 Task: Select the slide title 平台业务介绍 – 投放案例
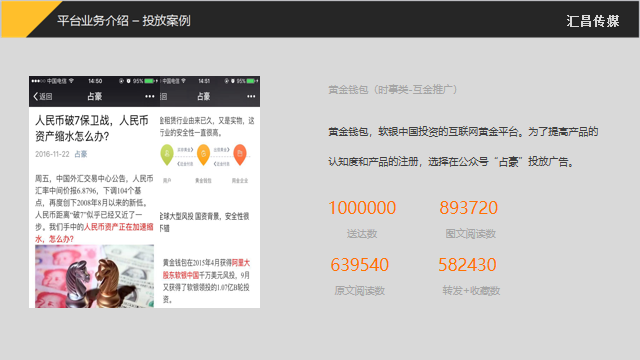coord(124,20)
